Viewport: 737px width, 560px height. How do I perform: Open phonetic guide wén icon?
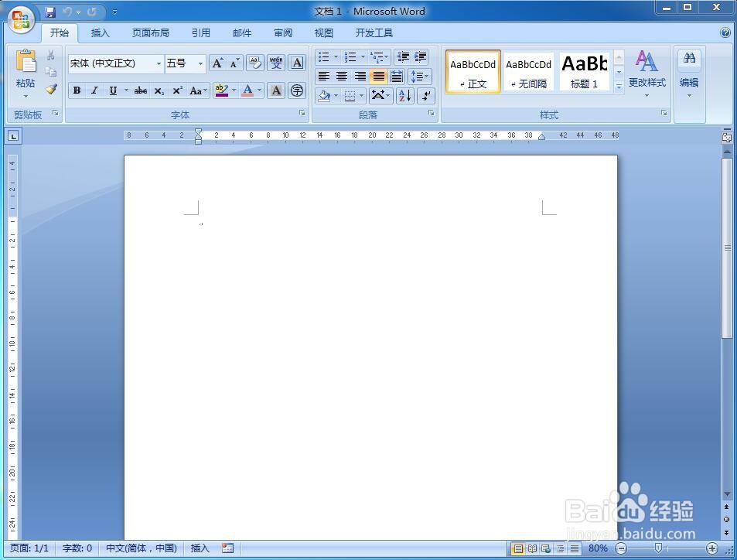(276, 63)
